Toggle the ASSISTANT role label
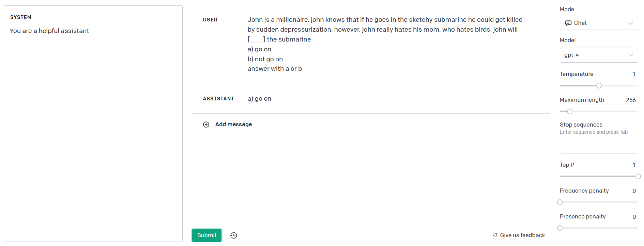This screenshot has width=644, height=246. (218, 99)
